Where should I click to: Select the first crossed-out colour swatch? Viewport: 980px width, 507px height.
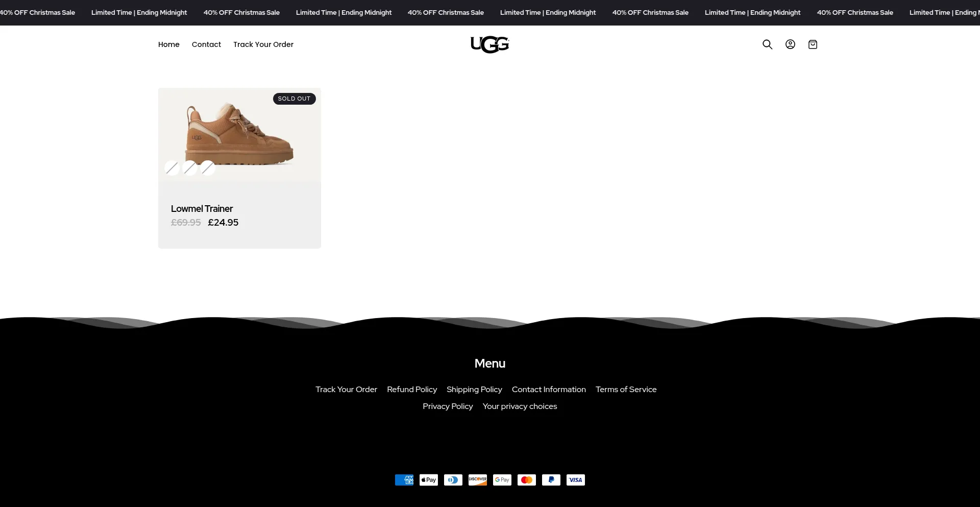click(x=172, y=167)
